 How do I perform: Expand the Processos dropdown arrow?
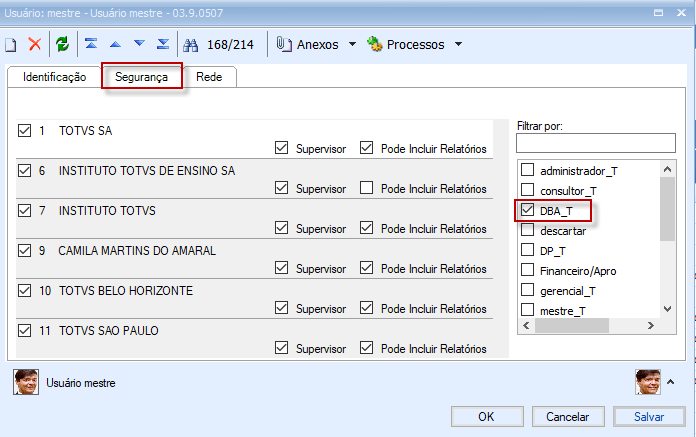pyautogui.click(x=459, y=44)
